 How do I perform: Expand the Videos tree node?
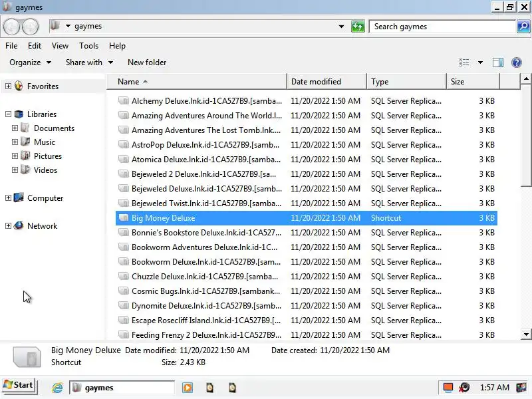tap(15, 170)
